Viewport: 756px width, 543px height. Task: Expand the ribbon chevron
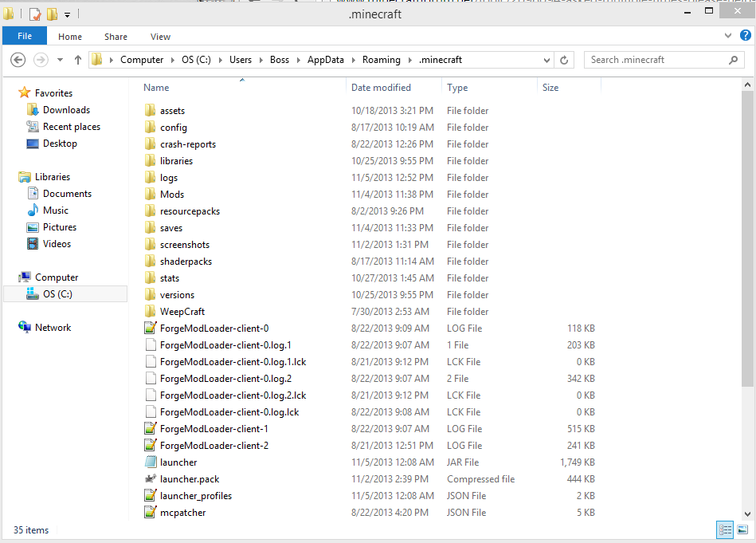coord(728,35)
